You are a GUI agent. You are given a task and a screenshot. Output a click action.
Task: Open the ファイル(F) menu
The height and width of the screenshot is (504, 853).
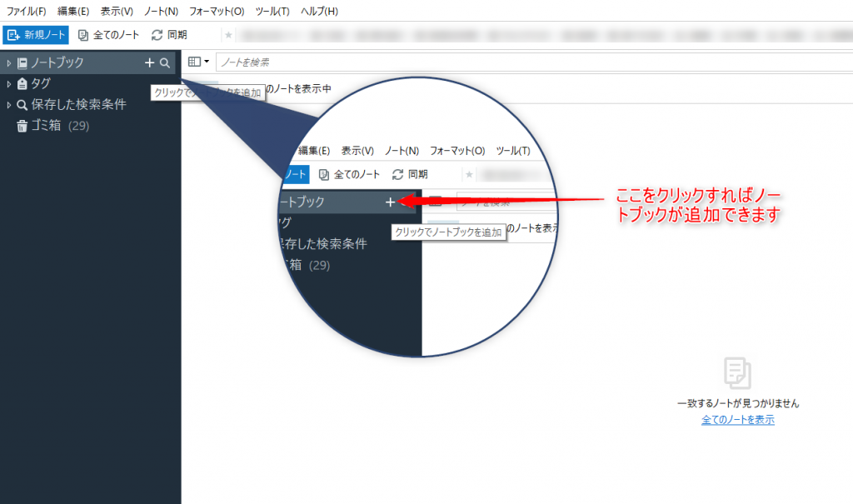pos(27,11)
